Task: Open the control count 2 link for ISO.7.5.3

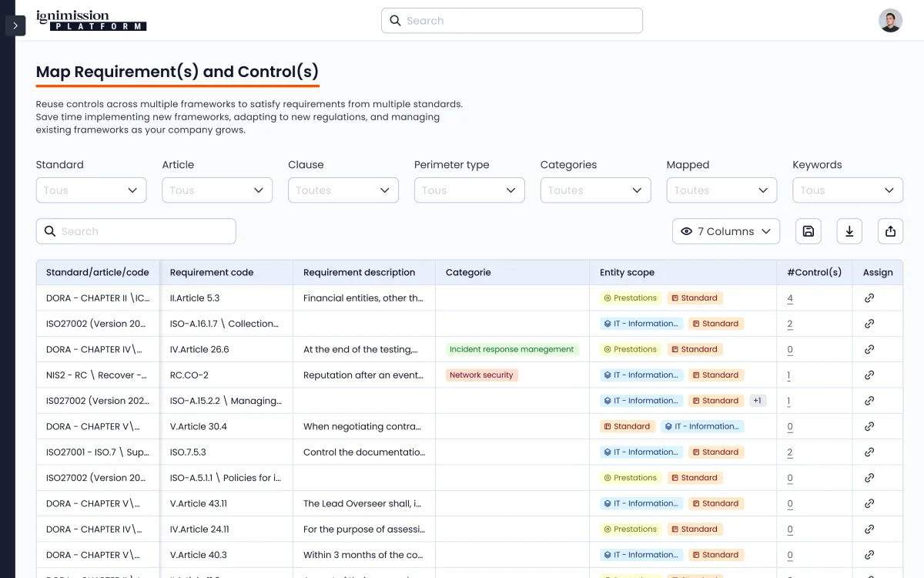Action: (x=790, y=452)
